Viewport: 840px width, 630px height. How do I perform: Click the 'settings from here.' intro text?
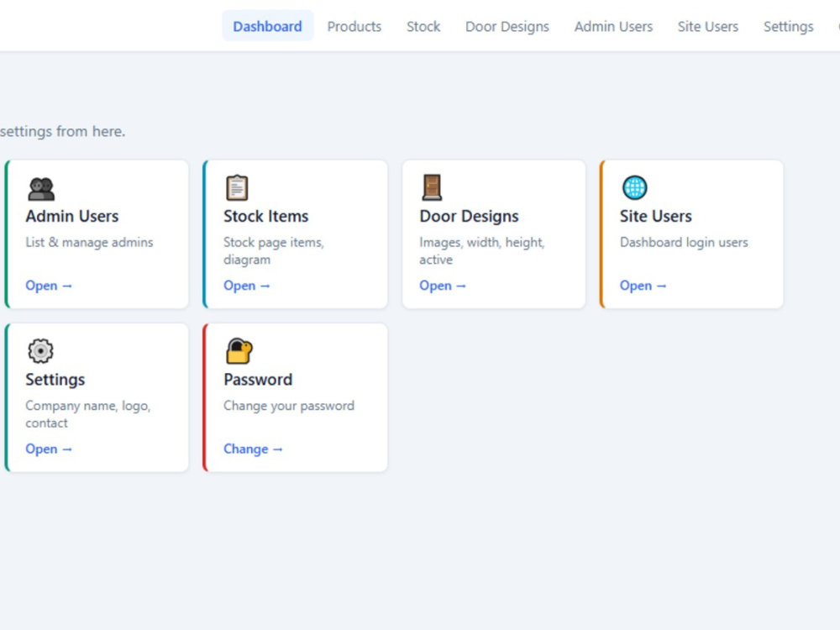click(63, 131)
